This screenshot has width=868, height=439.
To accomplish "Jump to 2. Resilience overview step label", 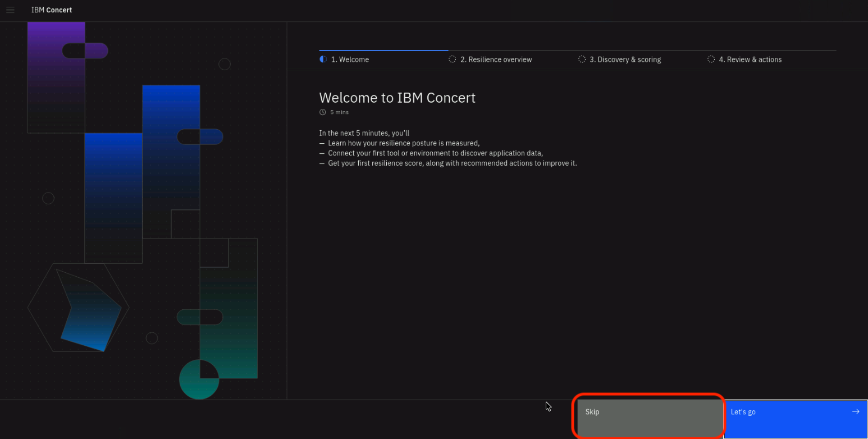I will tap(496, 60).
